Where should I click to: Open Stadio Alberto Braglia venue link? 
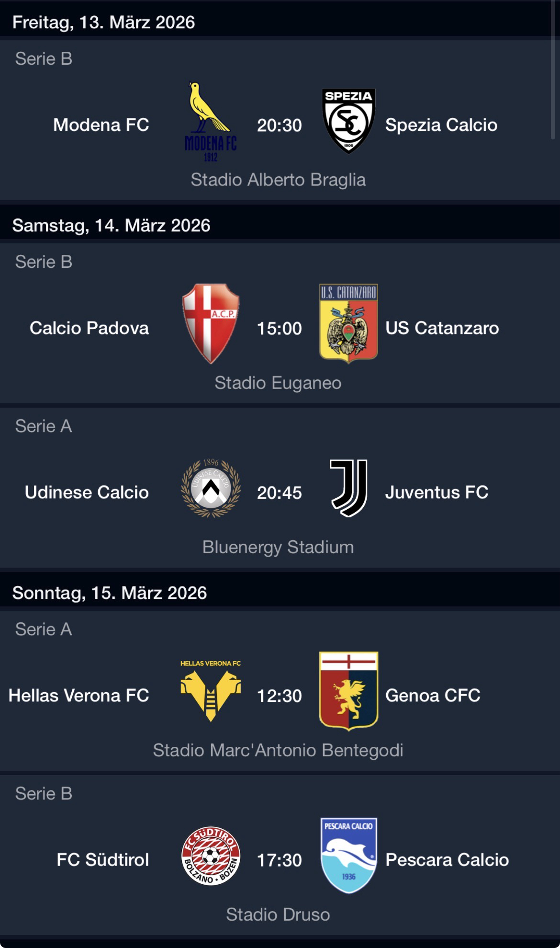click(278, 180)
